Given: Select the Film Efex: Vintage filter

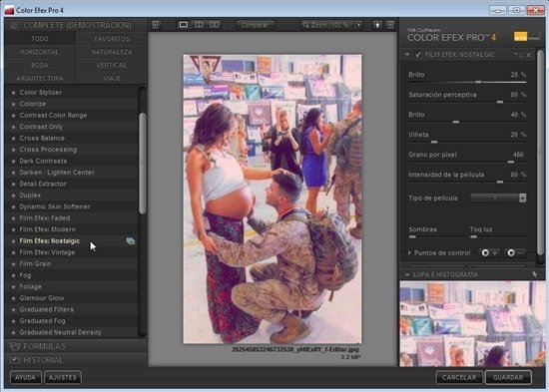Looking at the screenshot, I should click(72, 252).
